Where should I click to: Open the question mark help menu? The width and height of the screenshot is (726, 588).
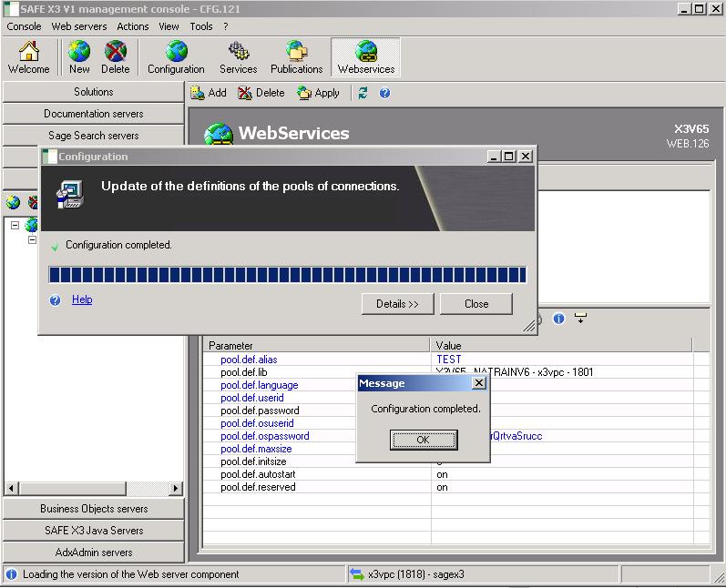(226, 26)
